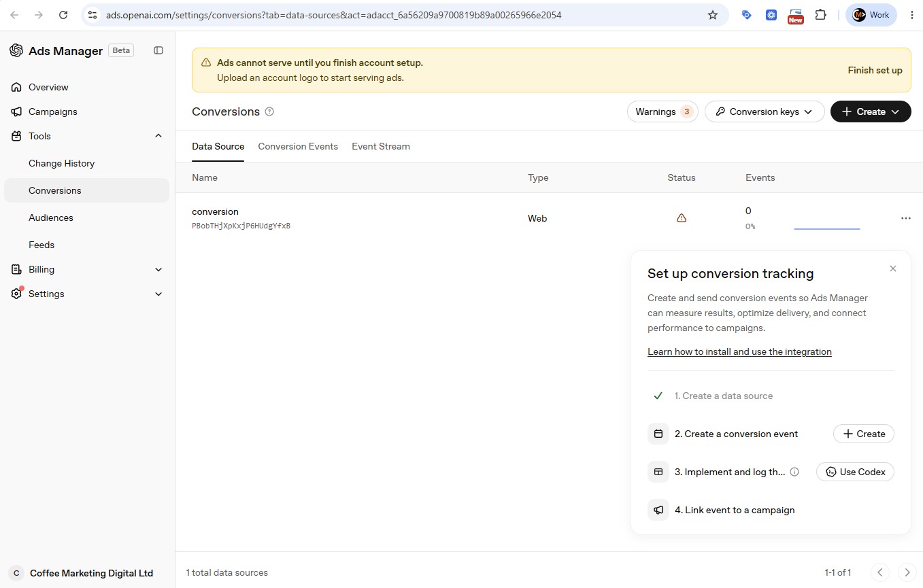Image resolution: width=923 pixels, height=588 pixels.
Task: Click the events sparkline for conversion row
Action: pyautogui.click(x=827, y=228)
